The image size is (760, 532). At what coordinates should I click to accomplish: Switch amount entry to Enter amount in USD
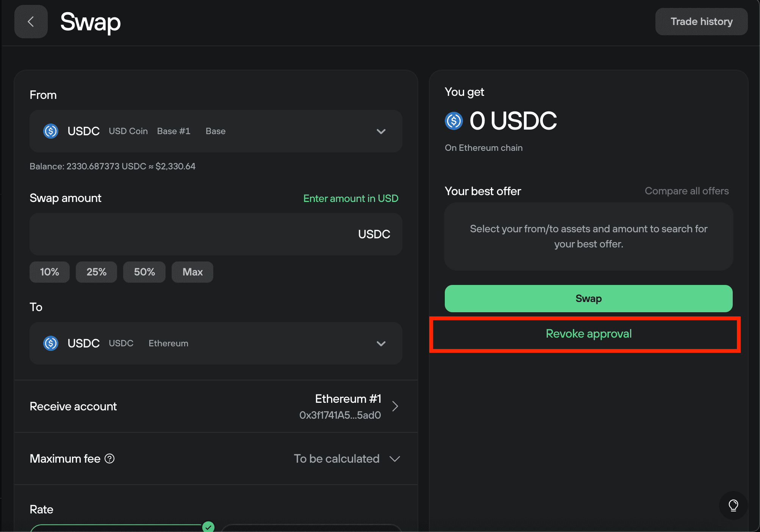click(350, 198)
